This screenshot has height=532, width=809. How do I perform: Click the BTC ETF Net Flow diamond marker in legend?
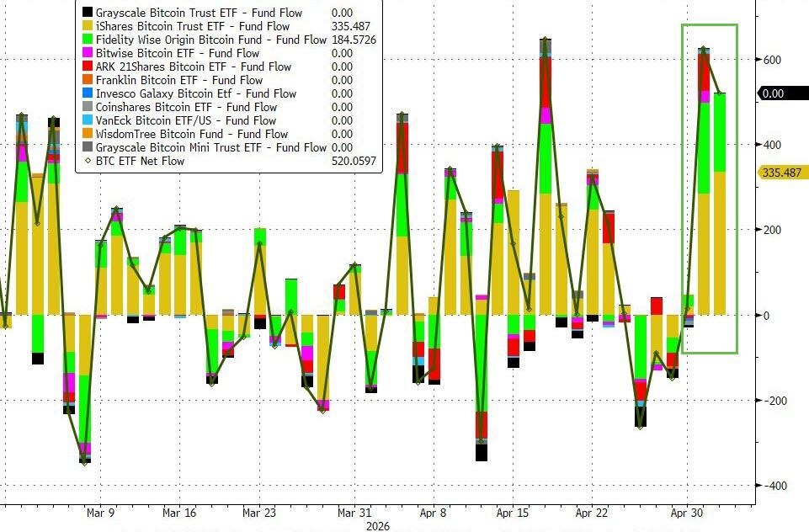[x=88, y=161]
